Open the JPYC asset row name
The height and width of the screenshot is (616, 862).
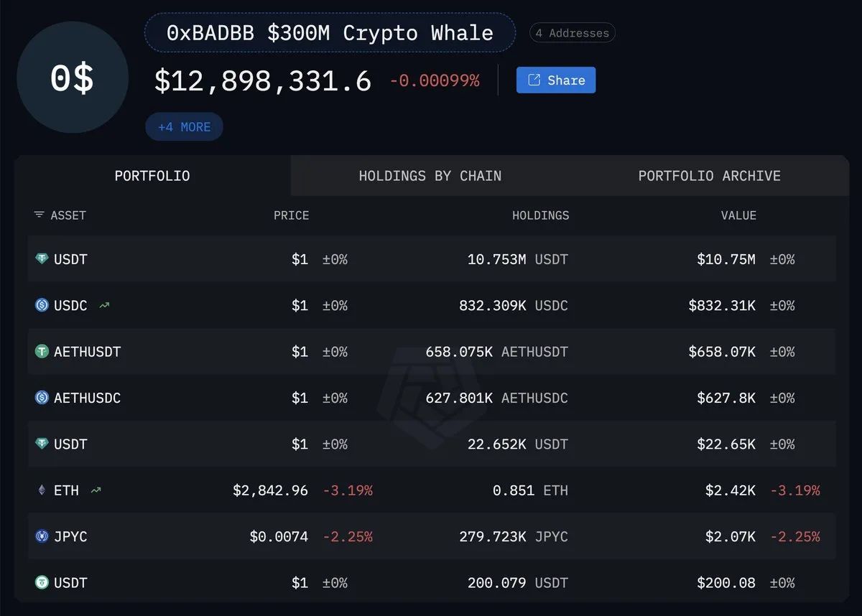[x=70, y=536]
